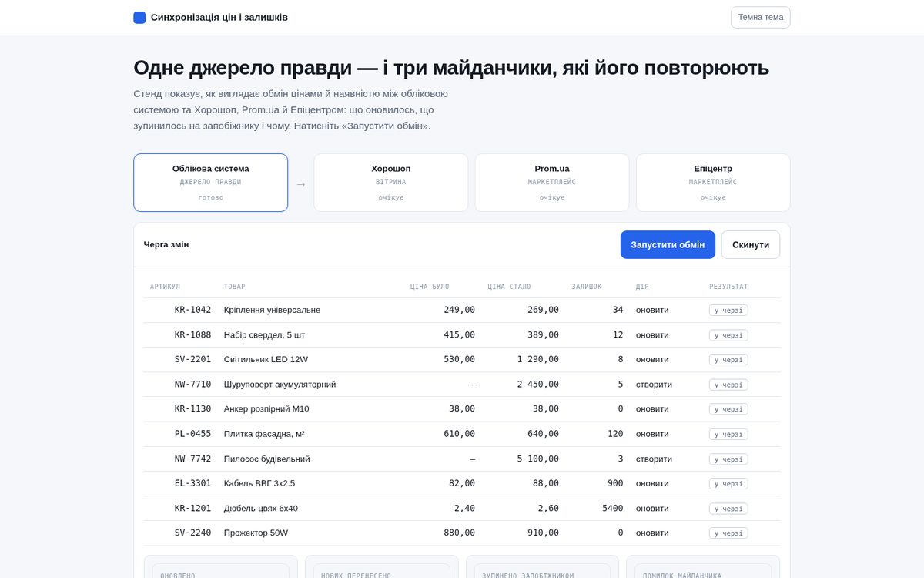Image resolution: width=924 pixels, height=578 pixels.
Task: Click the "Дія" column header
Action: 642,287
